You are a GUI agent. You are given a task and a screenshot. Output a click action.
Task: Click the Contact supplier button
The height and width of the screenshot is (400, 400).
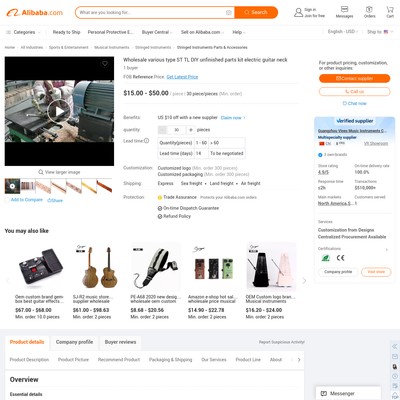(354, 78)
